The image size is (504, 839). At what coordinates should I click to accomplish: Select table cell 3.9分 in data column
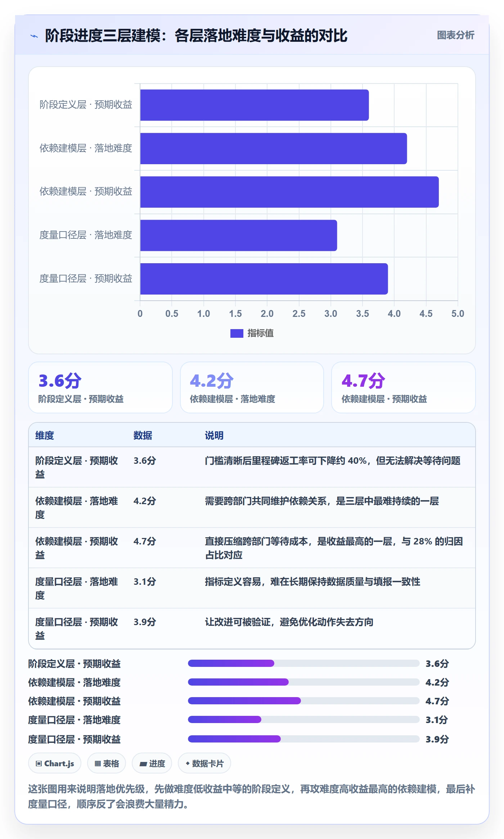(145, 622)
